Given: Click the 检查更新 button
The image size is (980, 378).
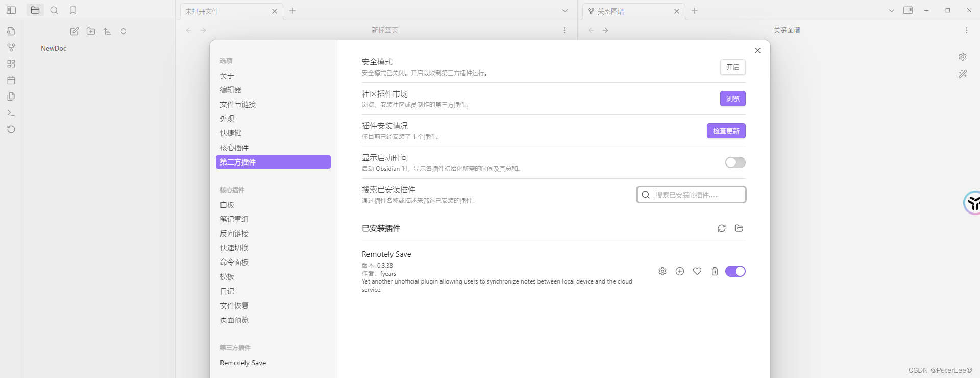Looking at the screenshot, I should [726, 131].
